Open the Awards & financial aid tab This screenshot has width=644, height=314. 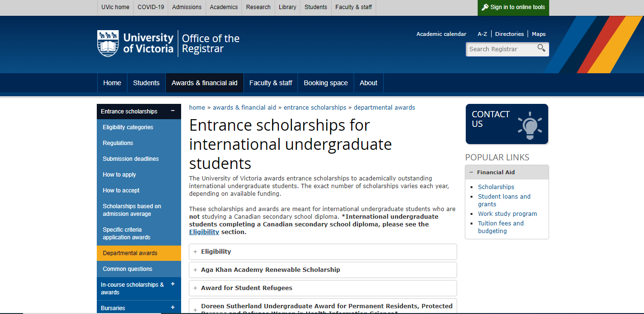(x=204, y=83)
